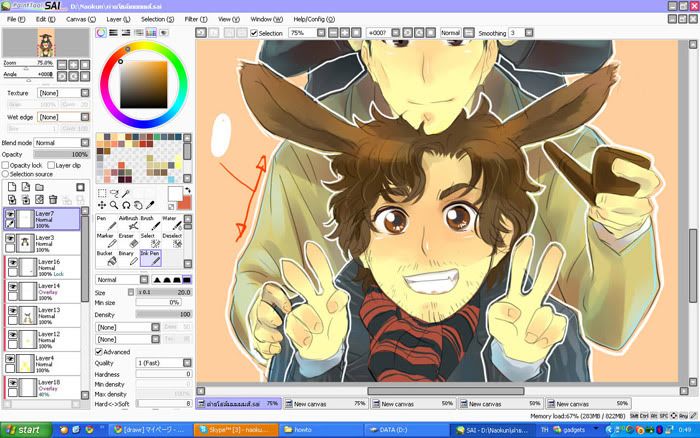Image resolution: width=700 pixels, height=438 pixels.
Task: Hide Layer7 with its eye icon
Action: [10, 214]
